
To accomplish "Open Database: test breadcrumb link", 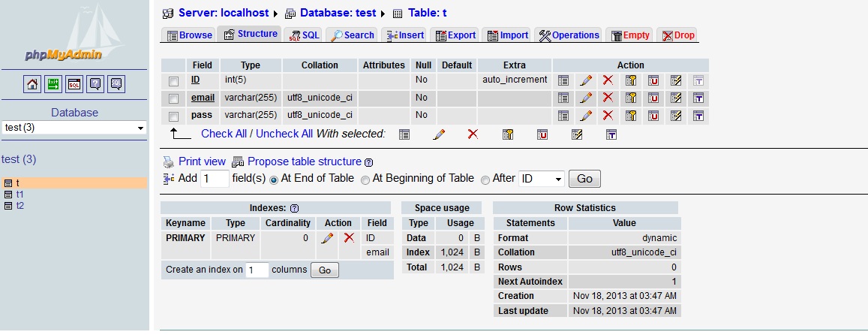I will [338, 13].
